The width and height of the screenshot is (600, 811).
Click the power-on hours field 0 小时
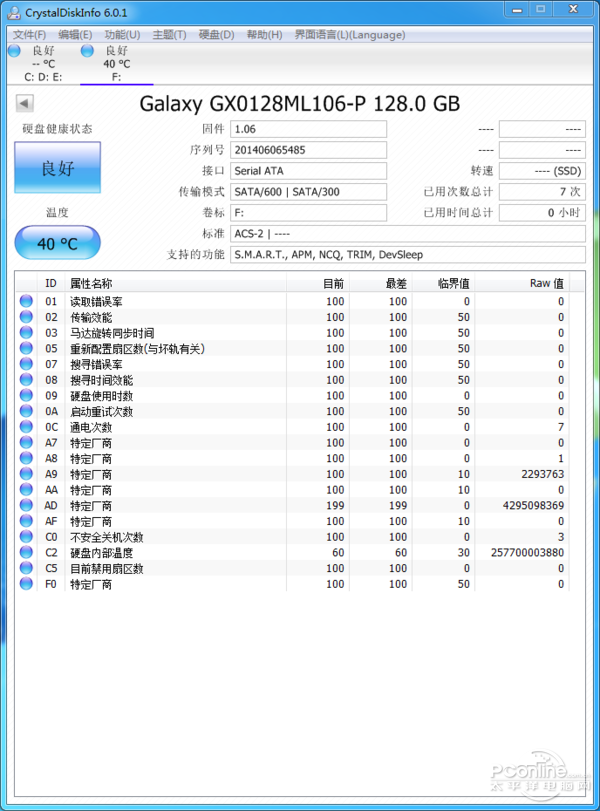[542, 213]
